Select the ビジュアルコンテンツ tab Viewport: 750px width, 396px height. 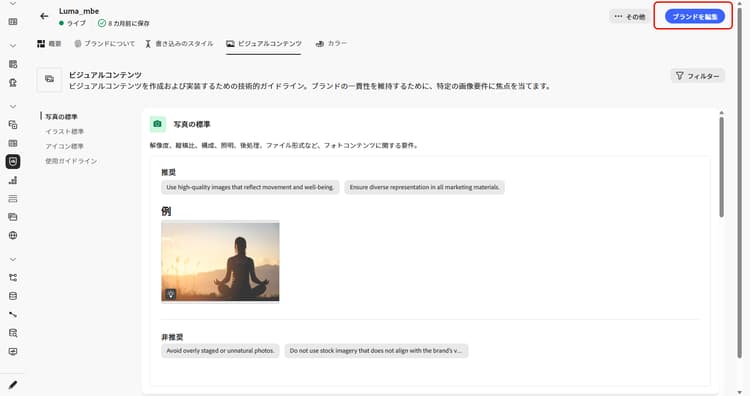264,44
